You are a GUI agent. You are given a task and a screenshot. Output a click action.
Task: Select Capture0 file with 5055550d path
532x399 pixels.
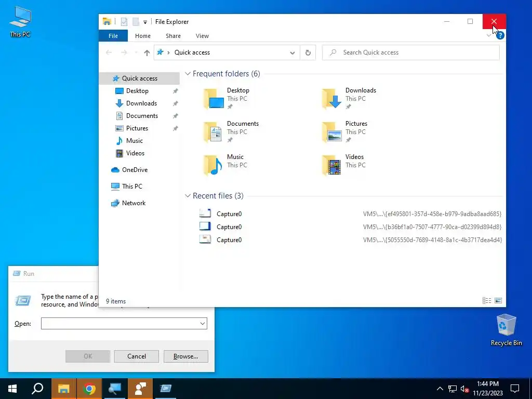350,240
